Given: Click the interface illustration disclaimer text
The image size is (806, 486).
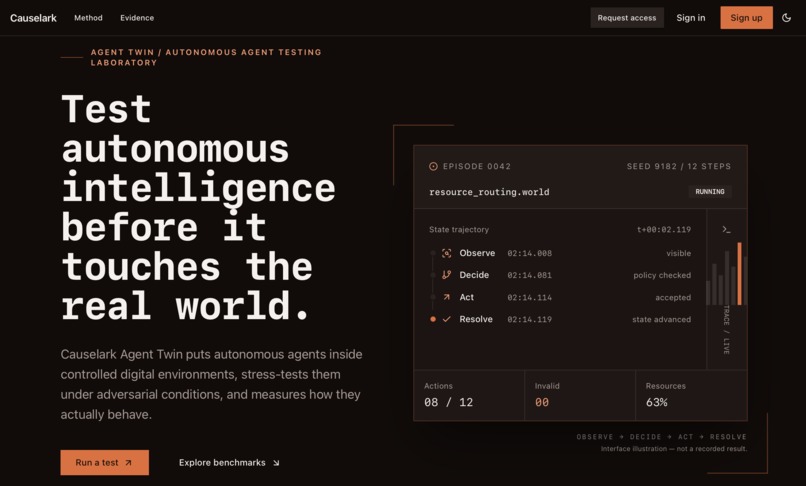Looking at the screenshot, I should coord(673,449).
